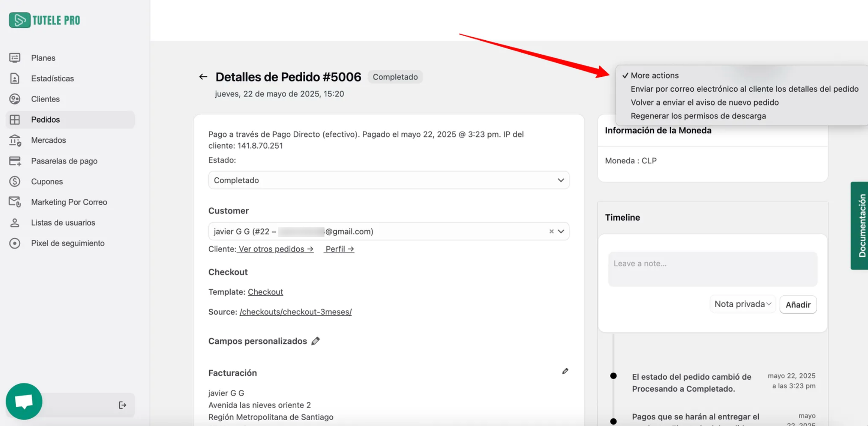The height and width of the screenshot is (426, 868).
Task: Navigate to Listas de usuarios
Action: (x=63, y=223)
